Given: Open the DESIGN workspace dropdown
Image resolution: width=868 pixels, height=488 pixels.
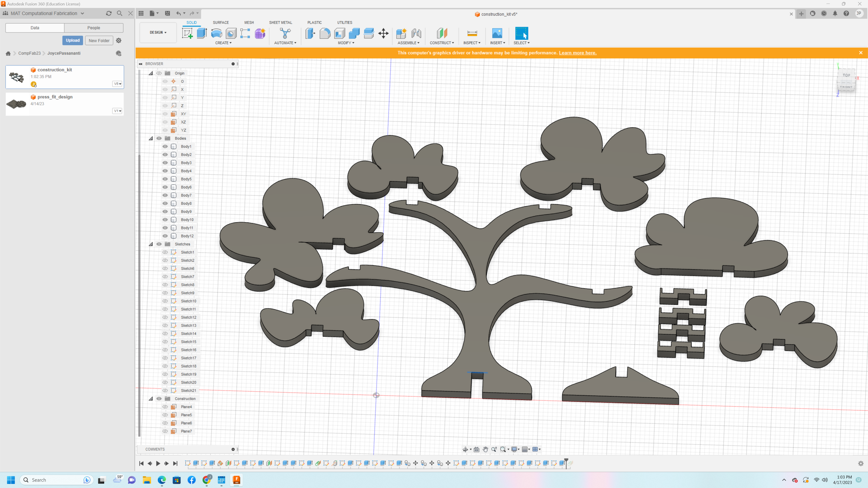Looking at the screenshot, I should point(158,32).
